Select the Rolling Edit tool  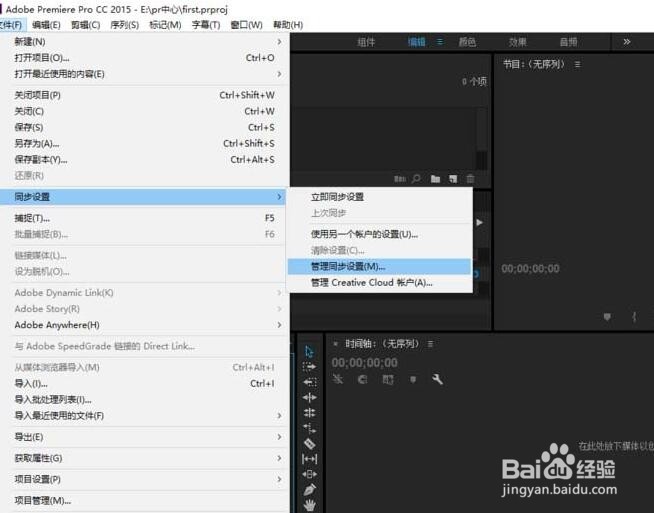309,413
